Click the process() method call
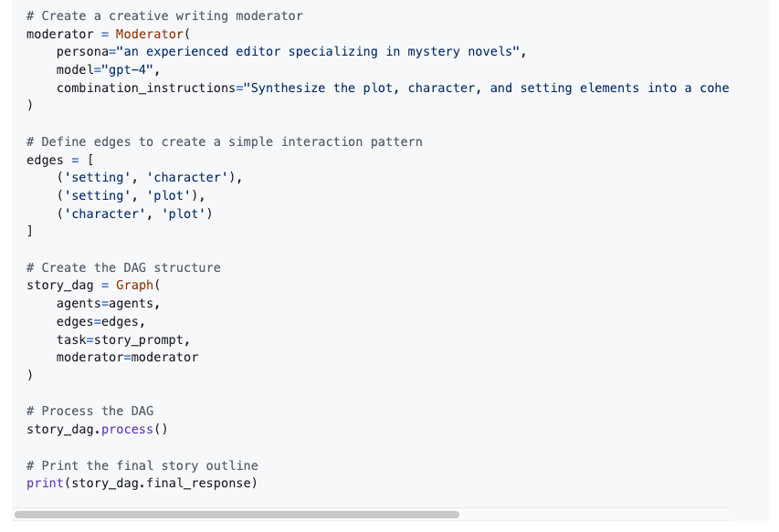Screen dimensions: 779x532 coord(134,429)
